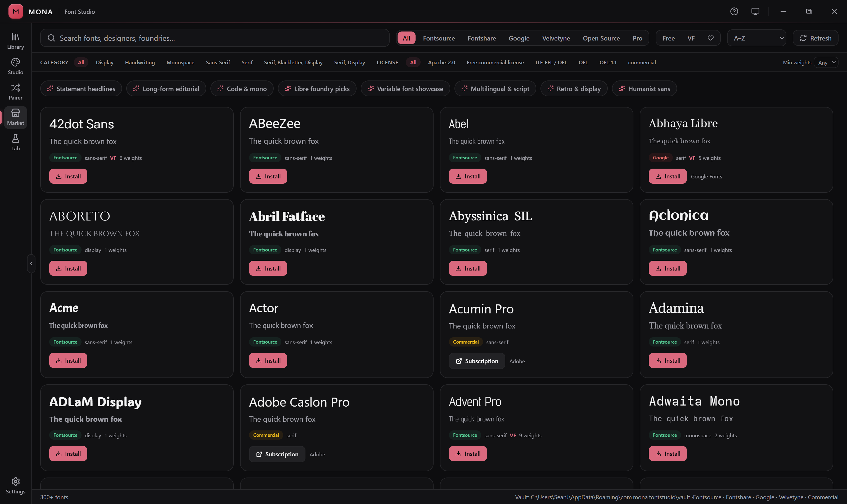
Task: Collapse the sidebar with the chevron handle
Action: [x=31, y=264]
